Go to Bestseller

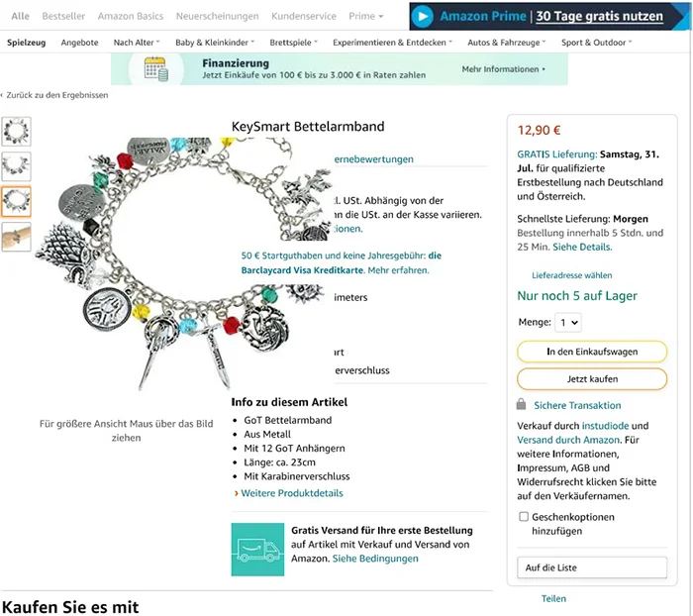point(63,17)
